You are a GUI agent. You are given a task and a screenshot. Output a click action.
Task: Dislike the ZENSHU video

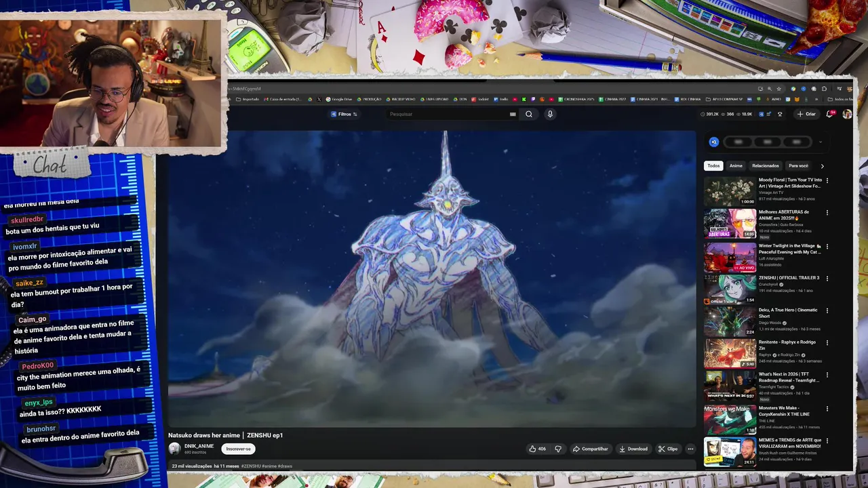click(x=558, y=449)
